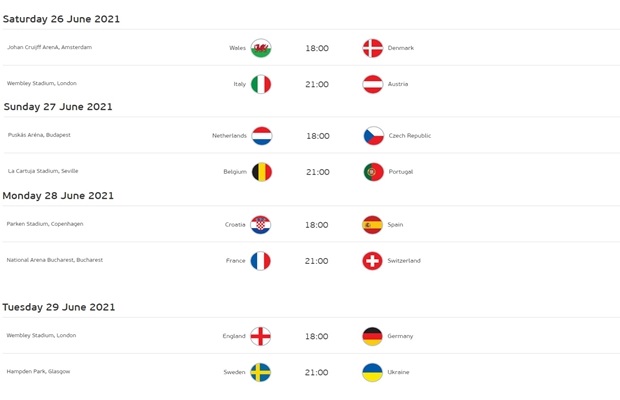
Task: Click the Spain team name
Action: pyautogui.click(x=395, y=225)
